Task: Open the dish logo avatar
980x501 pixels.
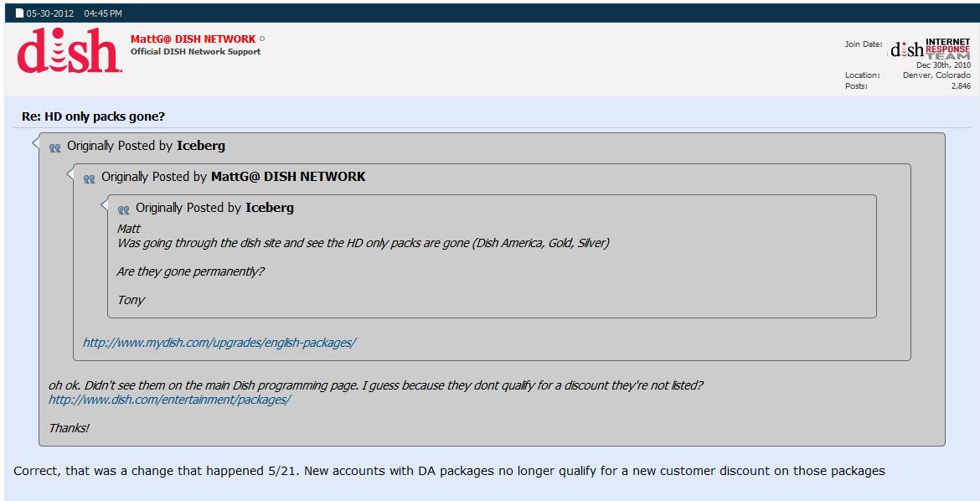Action: pos(69,51)
